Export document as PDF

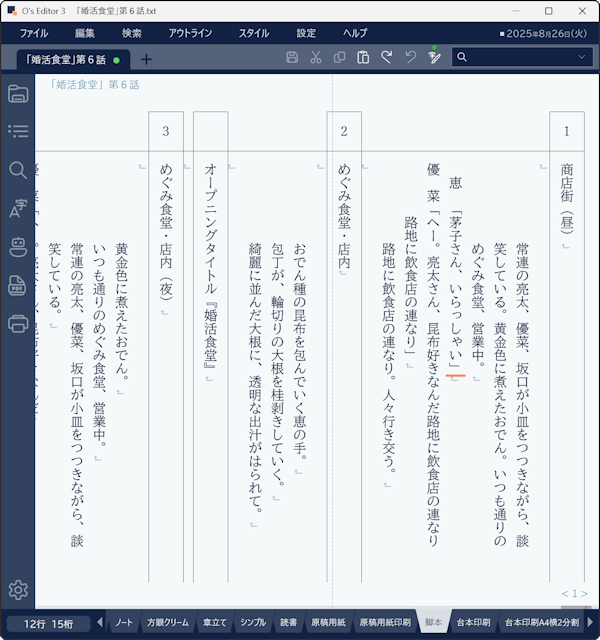18,285
